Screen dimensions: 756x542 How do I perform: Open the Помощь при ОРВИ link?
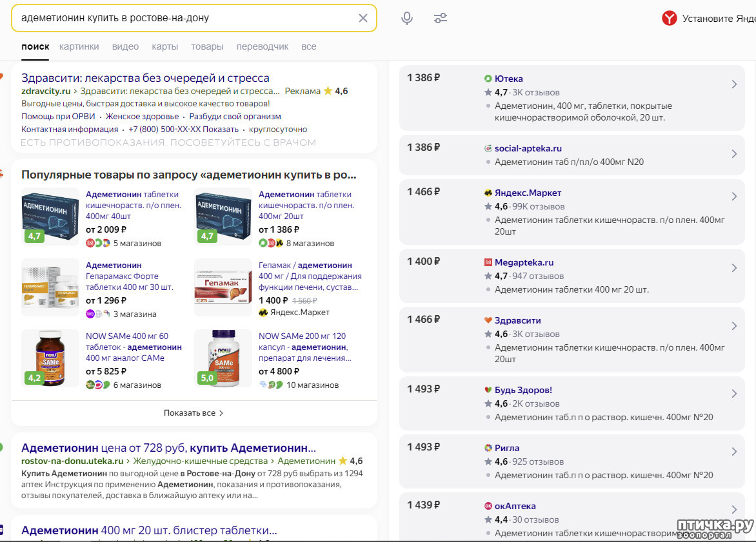point(58,117)
